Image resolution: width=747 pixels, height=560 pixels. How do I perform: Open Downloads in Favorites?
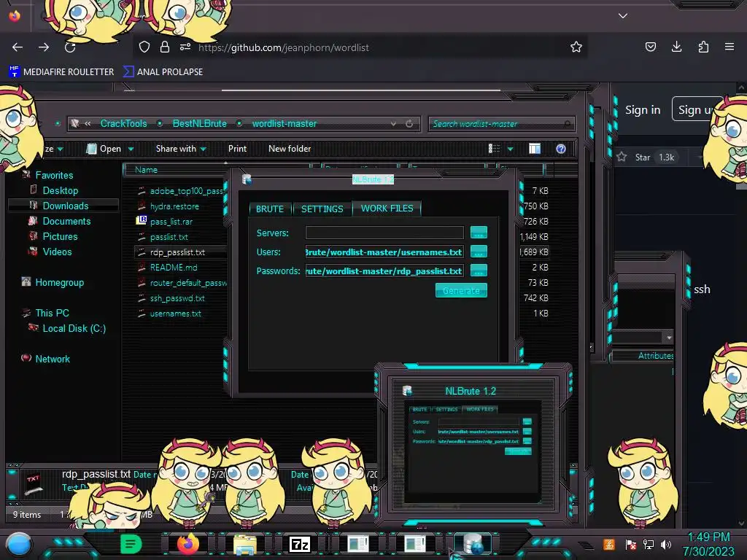(x=66, y=206)
